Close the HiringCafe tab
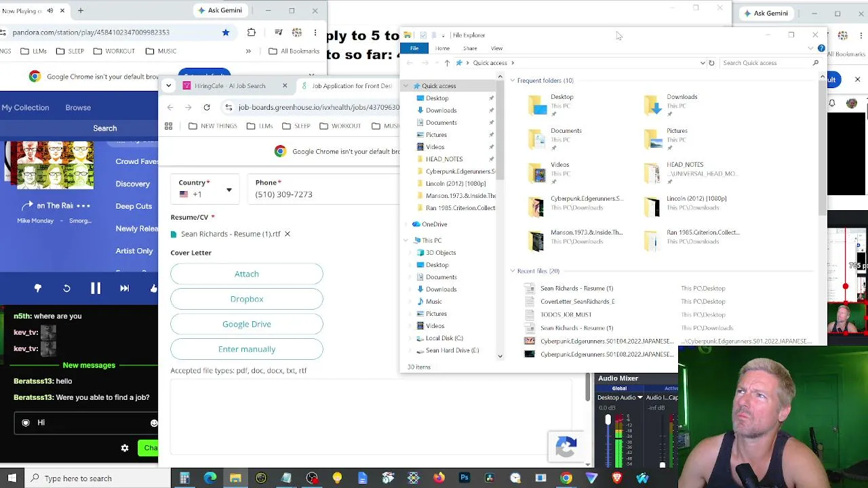868x488 pixels. tap(285, 85)
